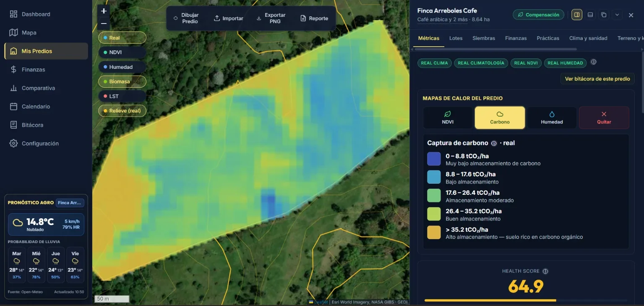Open the Clima y sanidad tab

[588, 38]
